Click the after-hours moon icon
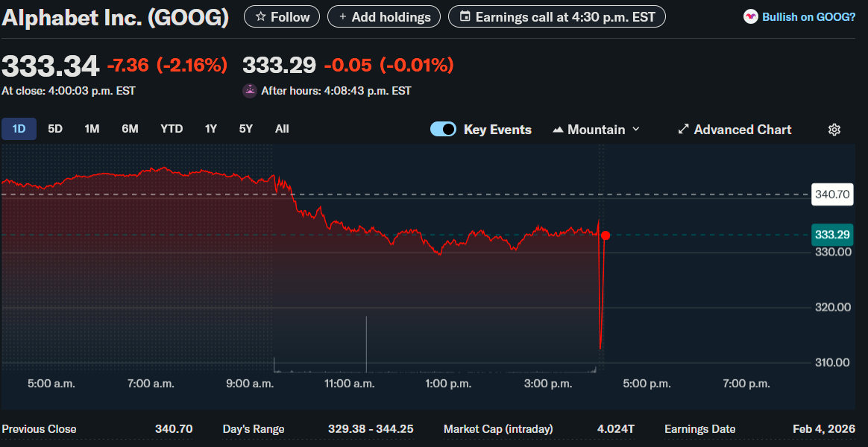This screenshot has width=868, height=447. [x=250, y=91]
